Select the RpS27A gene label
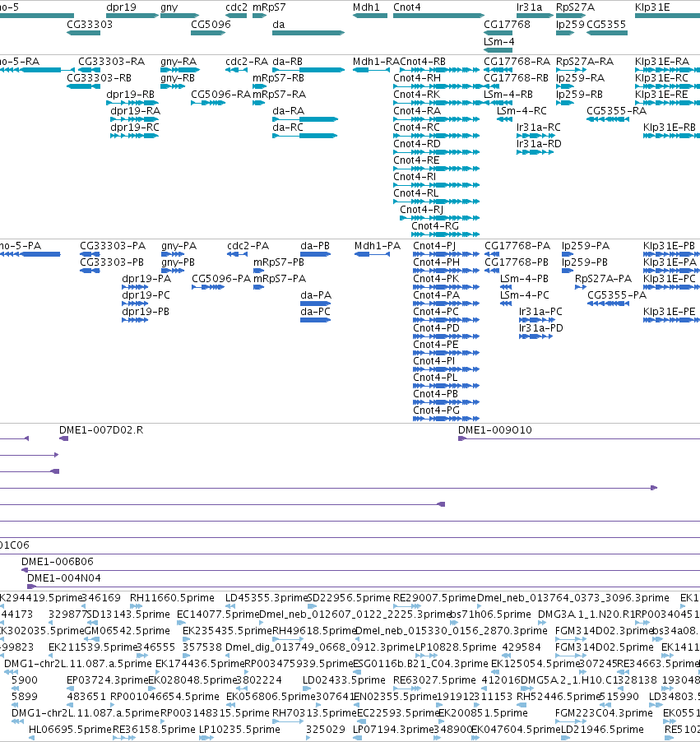Image resolution: width=700 pixels, height=742 pixels. (x=575, y=7)
